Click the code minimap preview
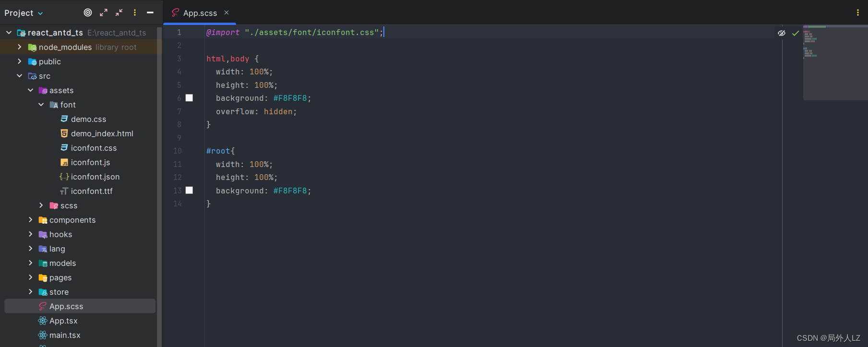Viewport: 868px width, 347px height. click(x=835, y=62)
